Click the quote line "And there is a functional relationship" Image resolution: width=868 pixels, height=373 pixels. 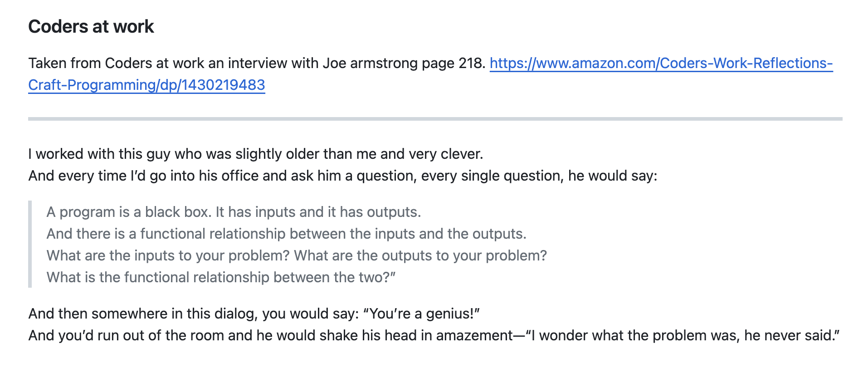point(286,234)
